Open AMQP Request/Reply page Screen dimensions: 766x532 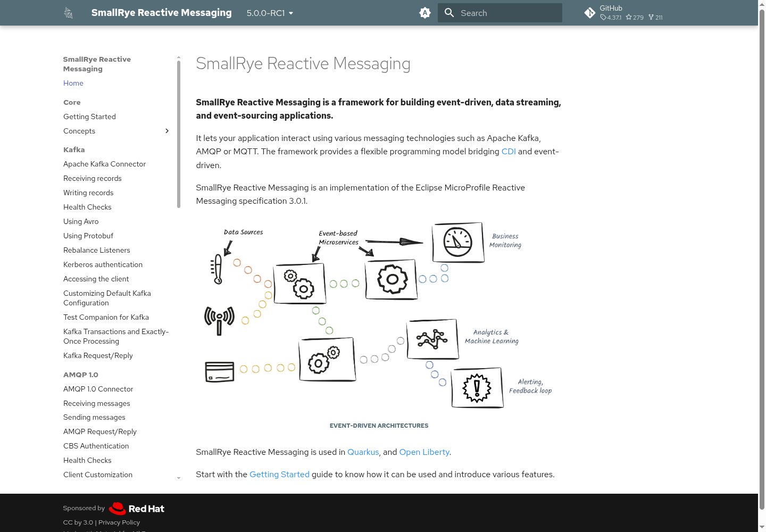pos(100,431)
